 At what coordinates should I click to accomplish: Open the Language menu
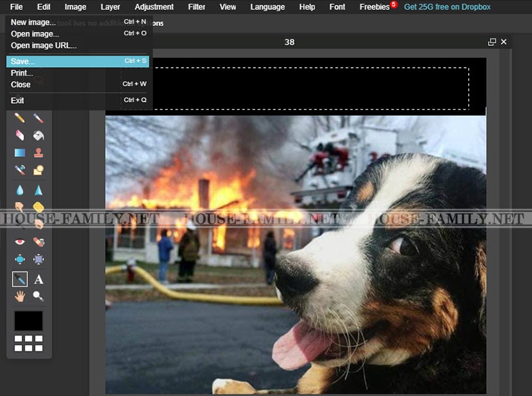pyautogui.click(x=267, y=7)
